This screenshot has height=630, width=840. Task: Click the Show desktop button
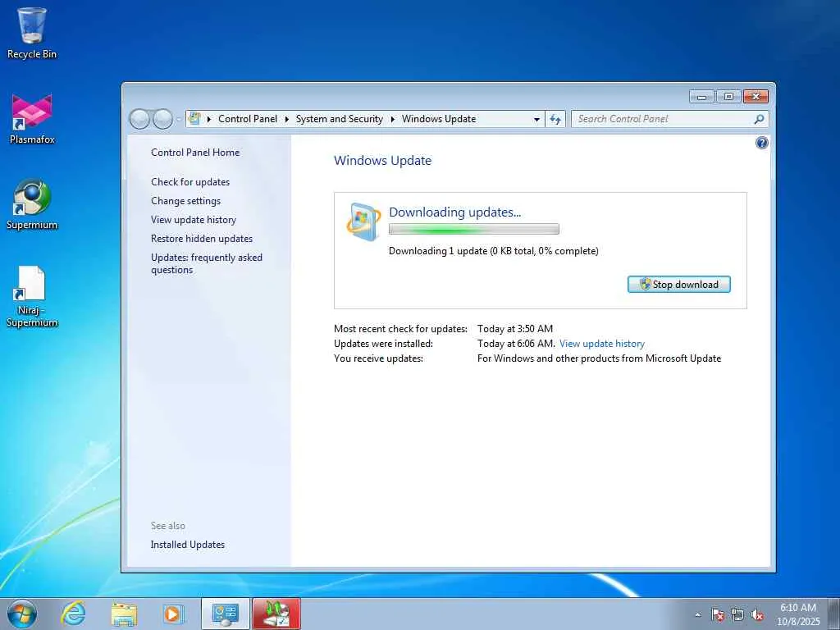tap(834, 614)
